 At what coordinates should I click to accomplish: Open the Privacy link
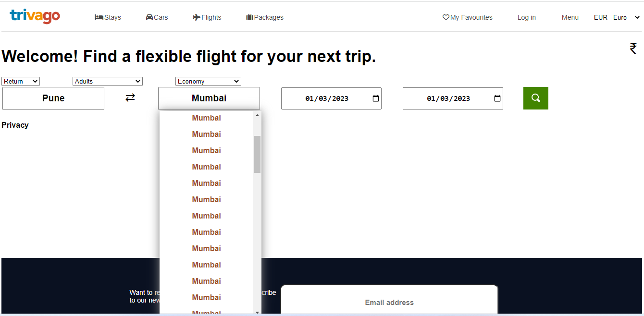15,125
